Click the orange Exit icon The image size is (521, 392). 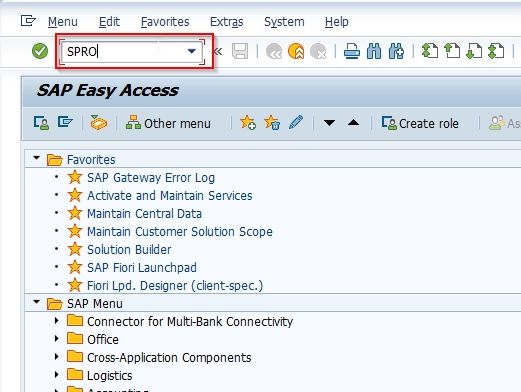pyautogui.click(x=296, y=51)
